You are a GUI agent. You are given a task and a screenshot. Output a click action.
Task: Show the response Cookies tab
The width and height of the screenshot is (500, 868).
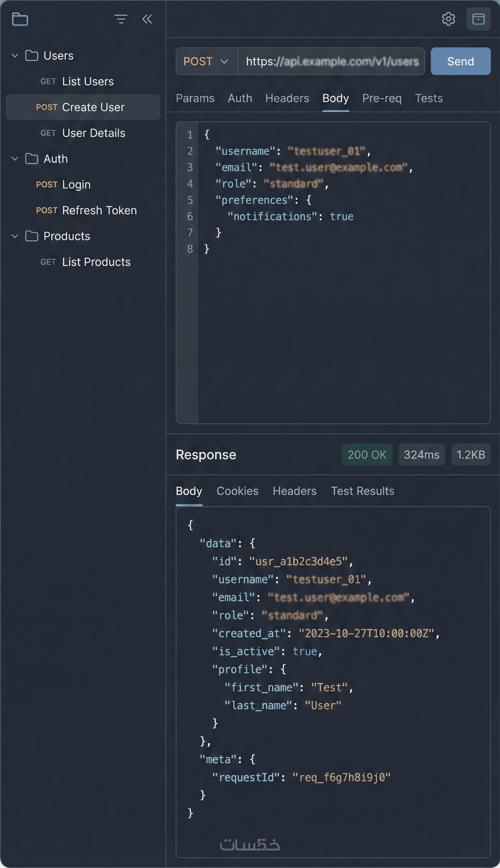click(237, 491)
